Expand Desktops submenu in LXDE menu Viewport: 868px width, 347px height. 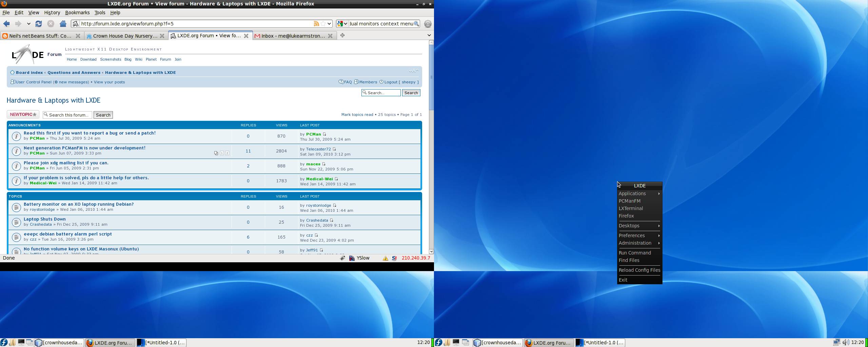(639, 226)
